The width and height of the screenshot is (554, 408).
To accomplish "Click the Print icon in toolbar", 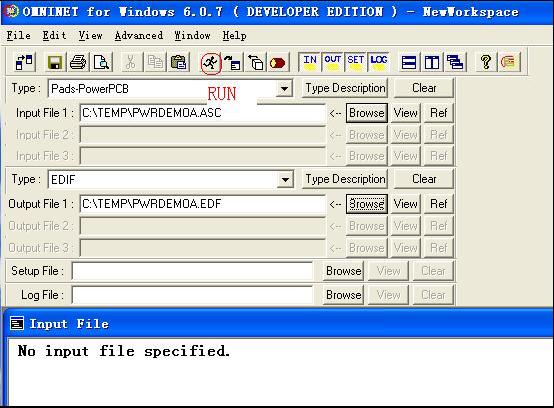I will [78, 63].
